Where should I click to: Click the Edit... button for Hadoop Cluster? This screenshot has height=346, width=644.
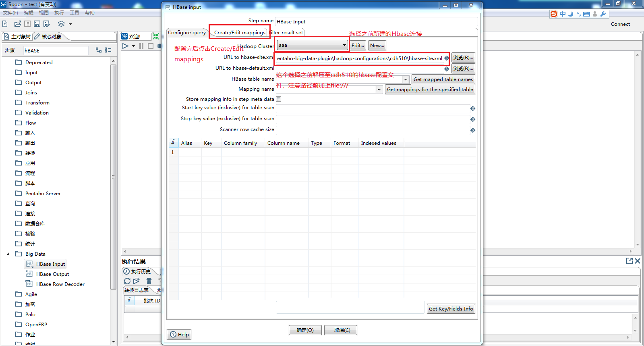coord(358,46)
